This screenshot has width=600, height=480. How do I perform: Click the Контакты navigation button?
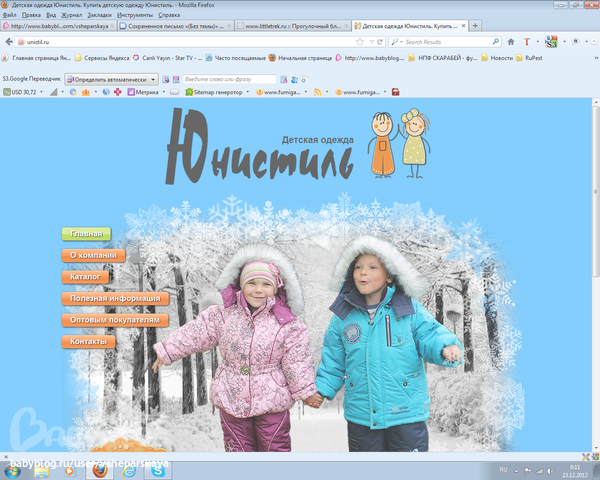tap(88, 342)
